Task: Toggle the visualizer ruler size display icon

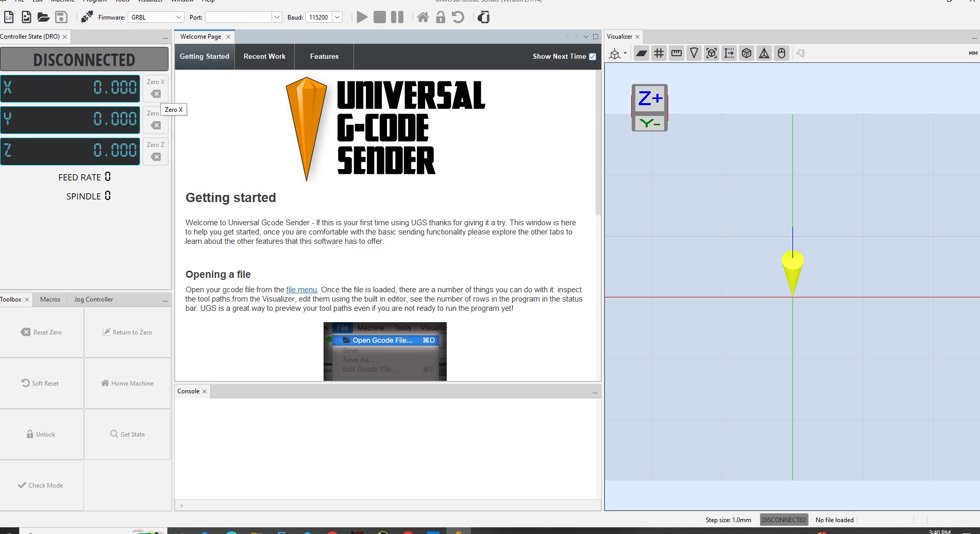Action: (677, 53)
